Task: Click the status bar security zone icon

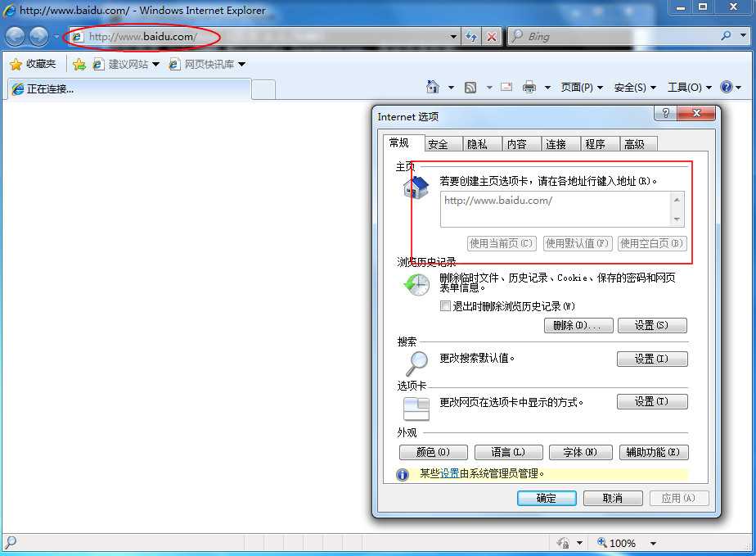Action: click(x=563, y=543)
